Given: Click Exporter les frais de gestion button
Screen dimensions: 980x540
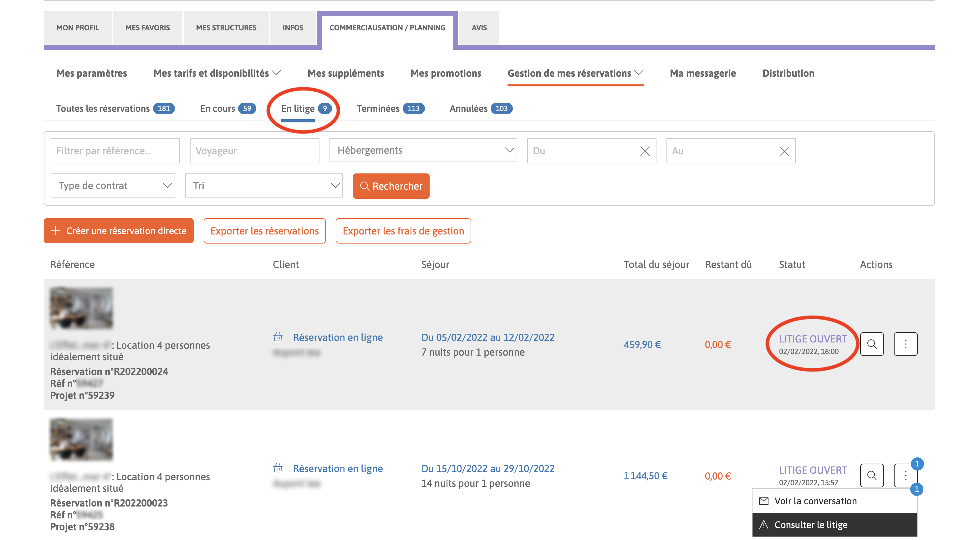Looking at the screenshot, I should (403, 230).
